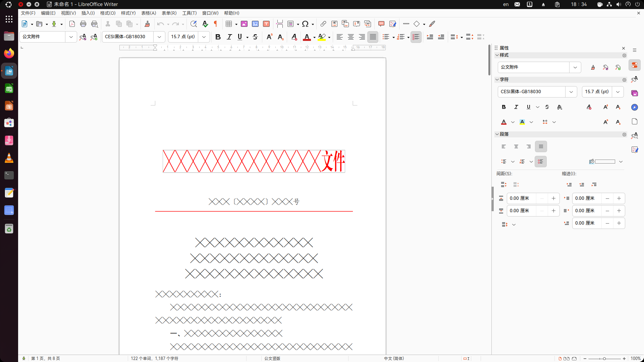The image size is (644, 362).
Task: Open the 表格(A) menu
Action: tap(149, 13)
